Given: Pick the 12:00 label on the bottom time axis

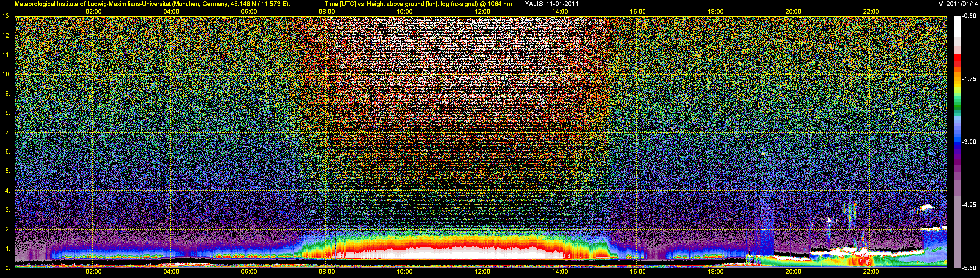Looking at the screenshot, I should [x=482, y=272].
